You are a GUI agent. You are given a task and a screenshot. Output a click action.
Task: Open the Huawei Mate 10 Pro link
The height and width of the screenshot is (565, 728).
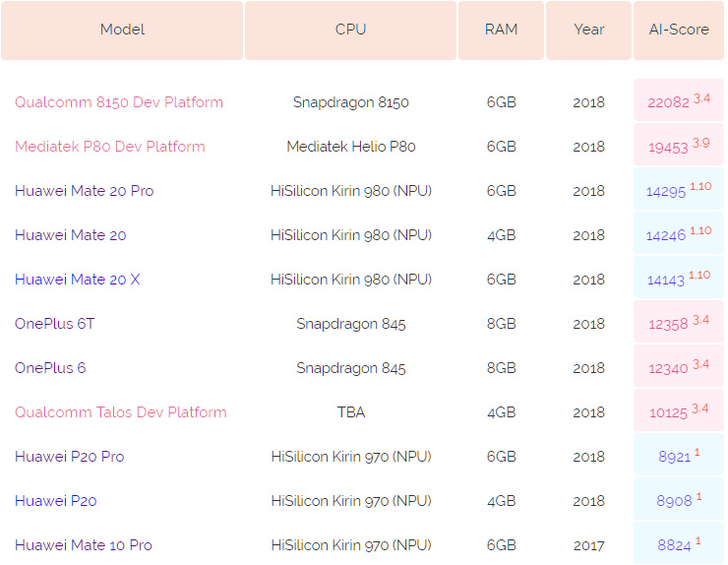click(x=84, y=545)
